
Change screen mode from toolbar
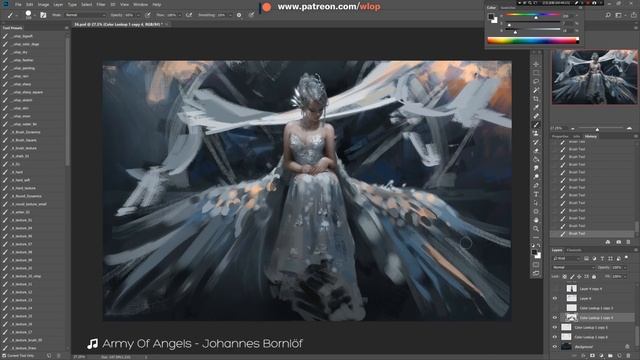(x=536, y=273)
